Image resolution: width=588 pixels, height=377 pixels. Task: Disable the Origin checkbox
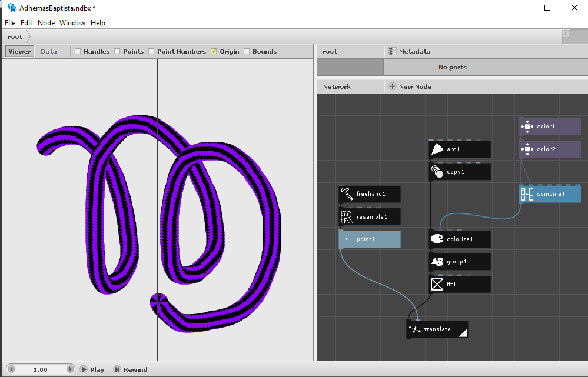pyautogui.click(x=214, y=51)
